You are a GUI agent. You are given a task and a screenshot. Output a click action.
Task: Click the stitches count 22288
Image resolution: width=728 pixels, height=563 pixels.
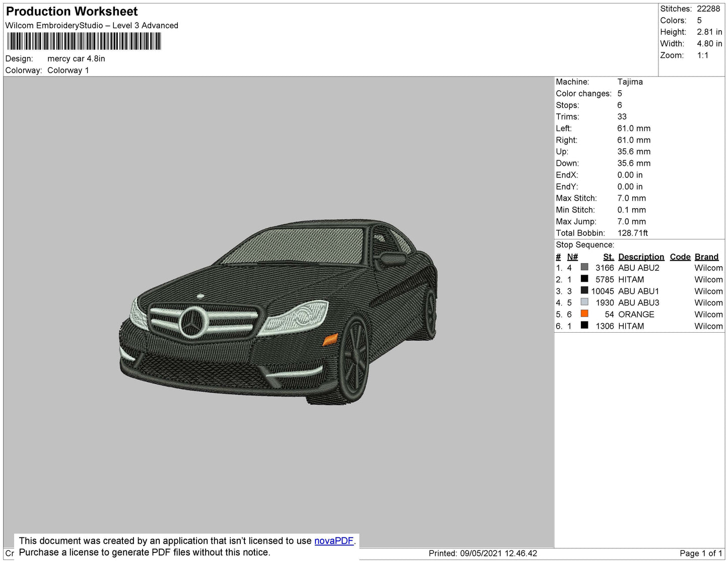click(x=708, y=9)
